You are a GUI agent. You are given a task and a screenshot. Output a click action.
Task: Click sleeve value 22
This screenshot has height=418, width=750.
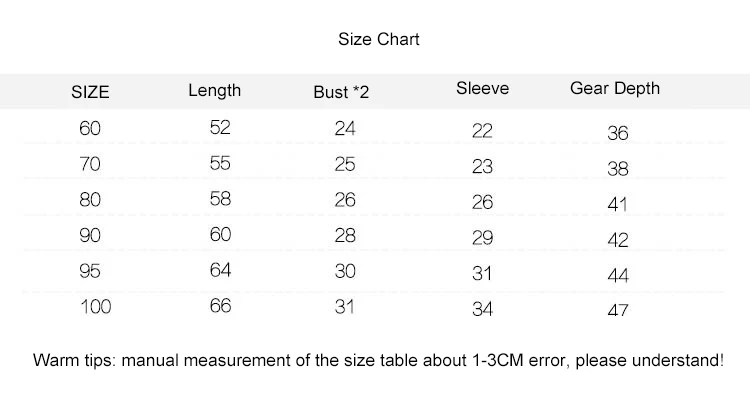pyautogui.click(x=482, y=131)
